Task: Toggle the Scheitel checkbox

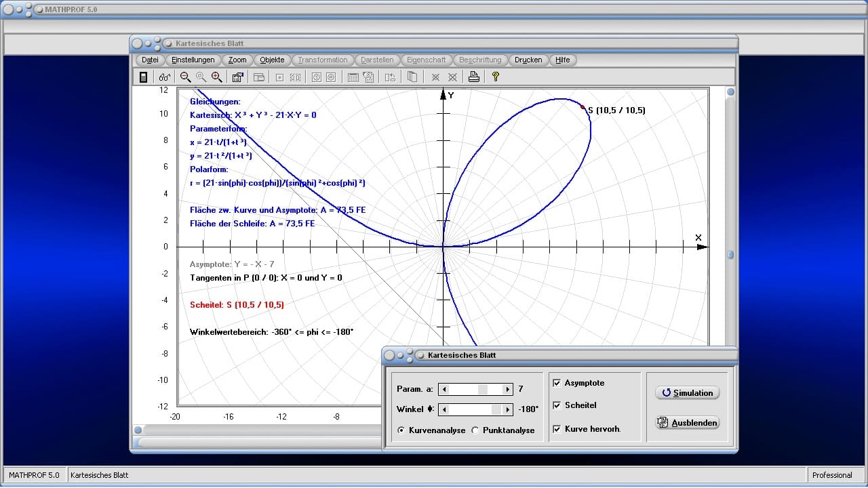Action: click(557, 405)
